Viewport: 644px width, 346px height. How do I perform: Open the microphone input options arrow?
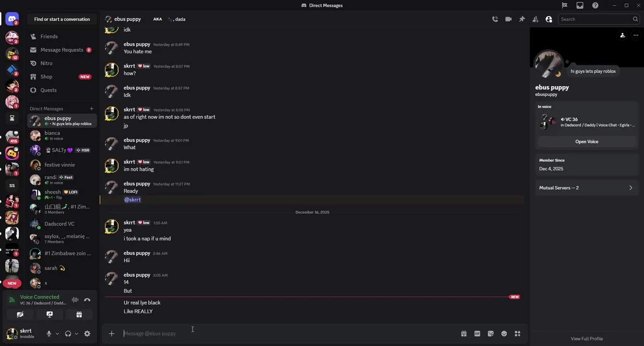pyautogui.click(x=57, y=334)
